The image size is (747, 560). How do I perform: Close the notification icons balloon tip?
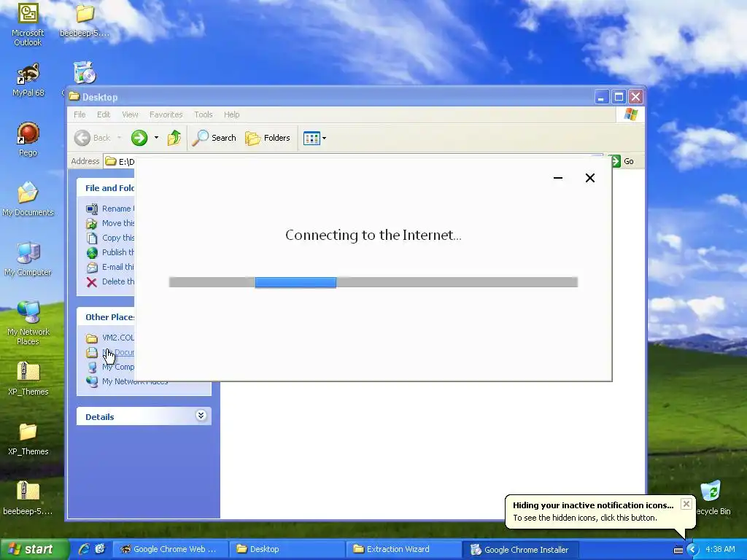(686, 504)
